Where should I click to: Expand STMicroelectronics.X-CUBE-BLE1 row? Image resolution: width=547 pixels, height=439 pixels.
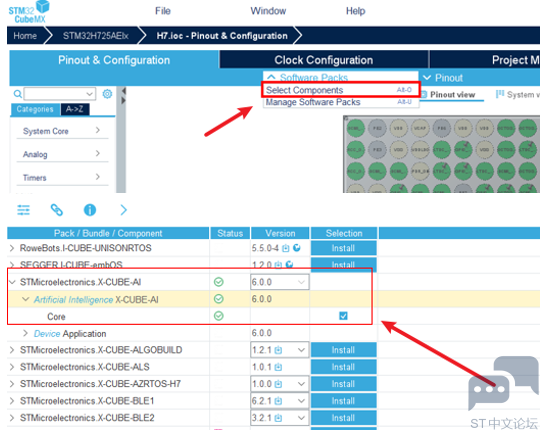coord(12,401)
